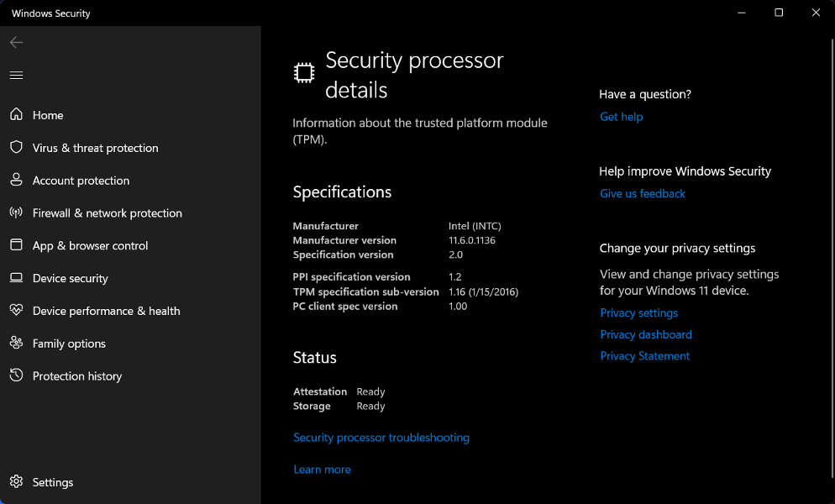Select the Account protection person icon
Screen dimensions: 835x504
point(16,181)
